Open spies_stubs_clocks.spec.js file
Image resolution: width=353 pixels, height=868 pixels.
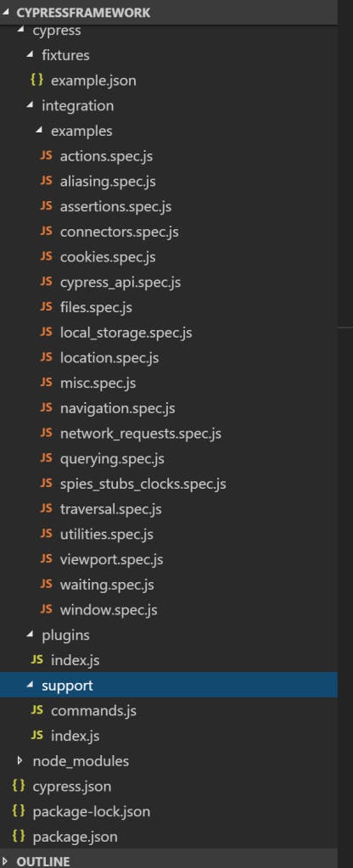(x=143, y=484)
